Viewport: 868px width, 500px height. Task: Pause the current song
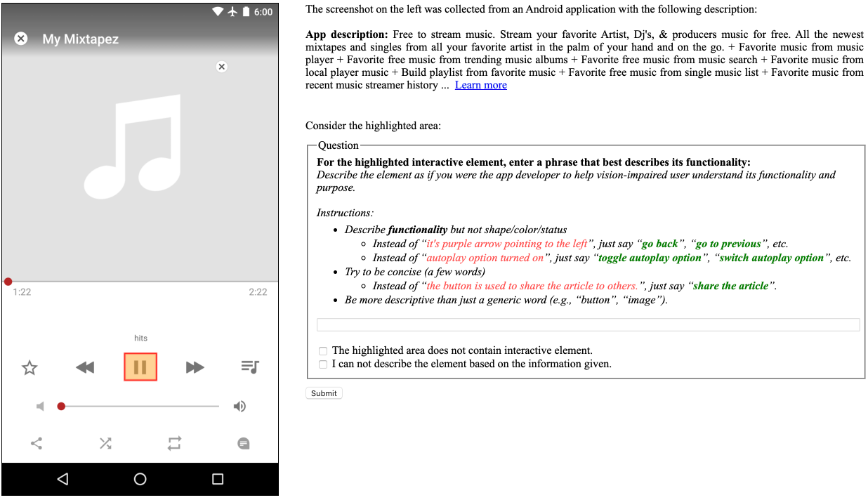[140, 366]
